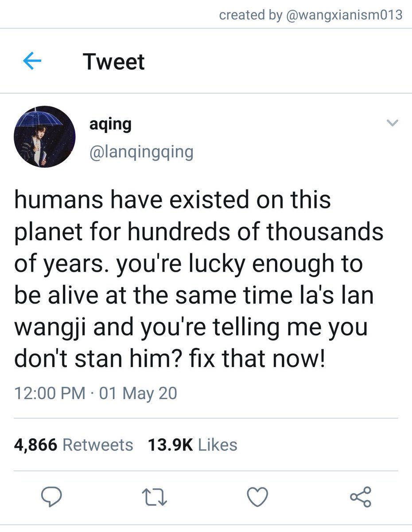The width and height of the screenshot is (412, 532).
Task: Open the aqing display name
Action: pos(110,125)
